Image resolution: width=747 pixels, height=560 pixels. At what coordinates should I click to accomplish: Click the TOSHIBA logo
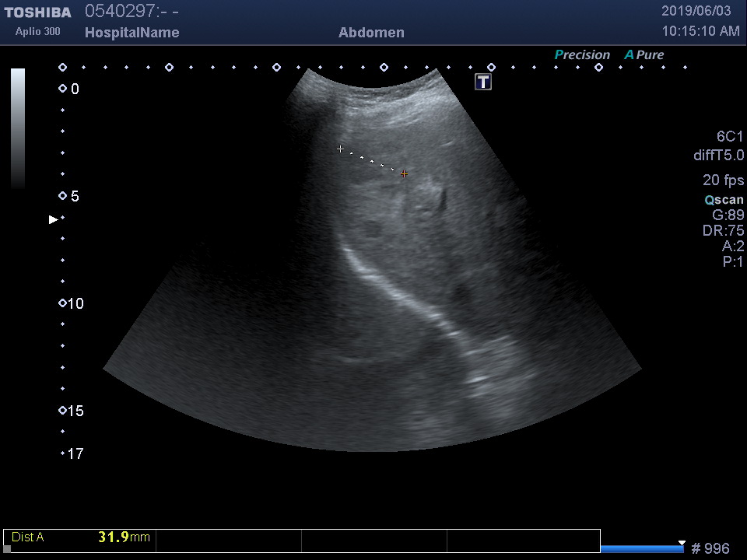[37, 12]
